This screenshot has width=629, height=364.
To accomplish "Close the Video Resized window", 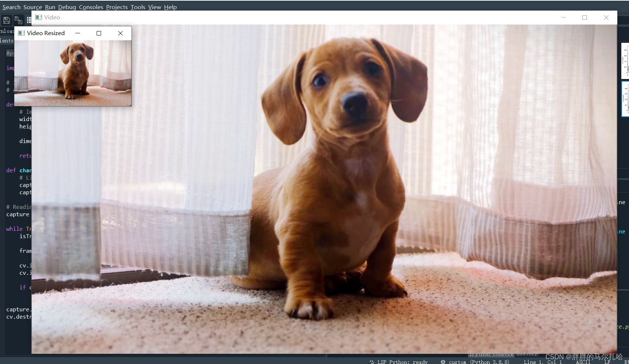I will (x=120, y=33).
